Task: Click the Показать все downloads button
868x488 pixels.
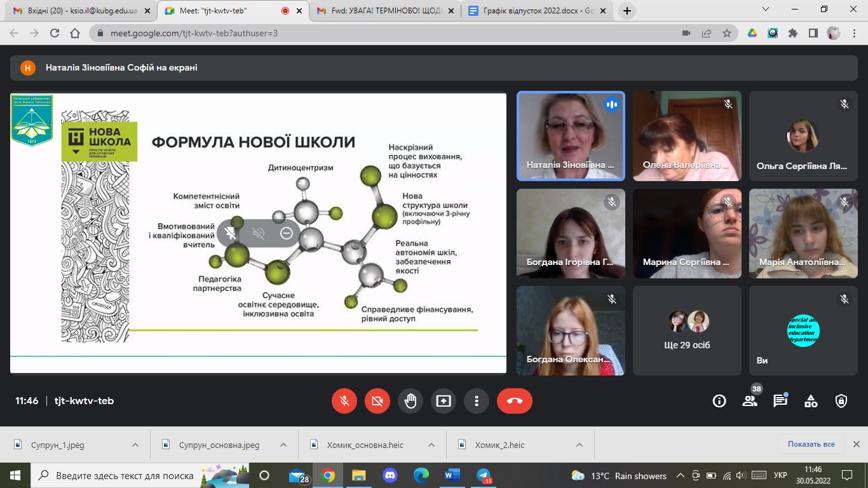Action: pos(811,444)
